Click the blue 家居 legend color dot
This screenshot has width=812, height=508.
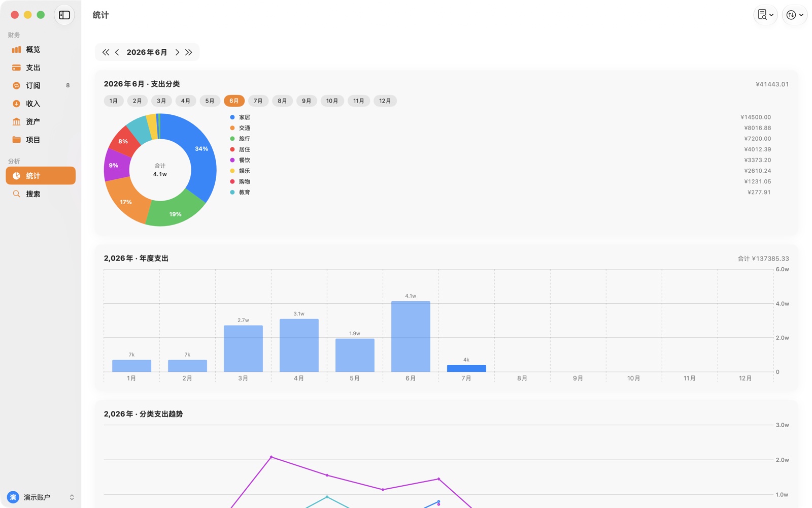(x=232, y=117)
